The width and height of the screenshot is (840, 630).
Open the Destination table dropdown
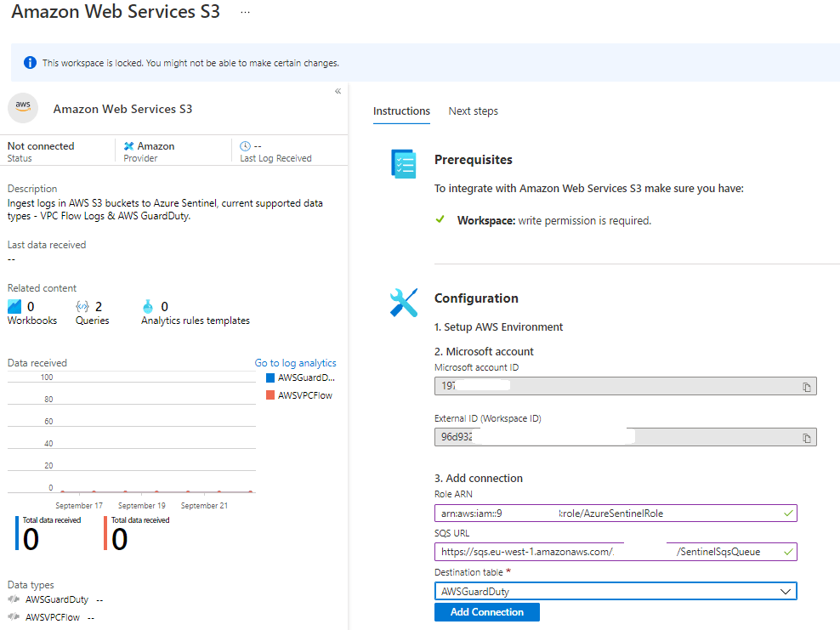(615, 591)
